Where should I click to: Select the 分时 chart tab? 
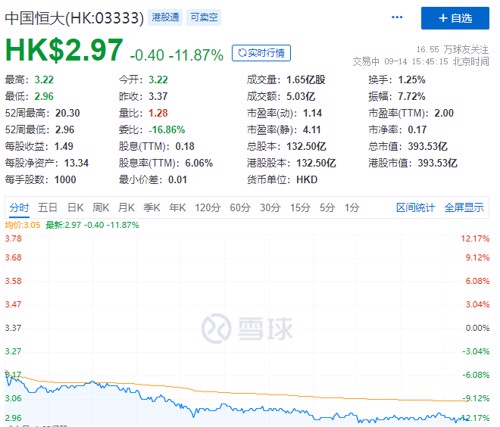[x=19, y=208]
